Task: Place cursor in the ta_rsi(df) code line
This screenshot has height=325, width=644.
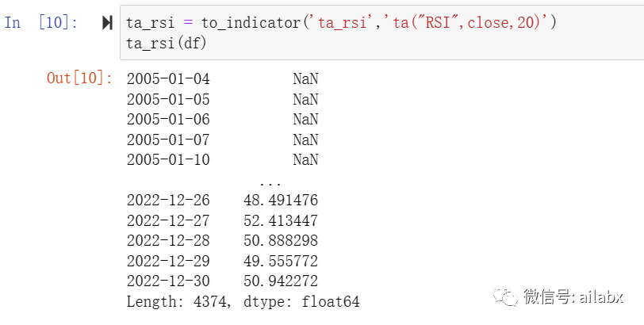Action: [x=166, y=43]
